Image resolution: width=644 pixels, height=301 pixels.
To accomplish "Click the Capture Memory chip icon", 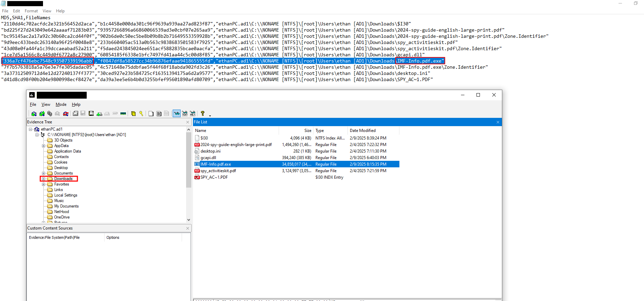I will [123, 114].
